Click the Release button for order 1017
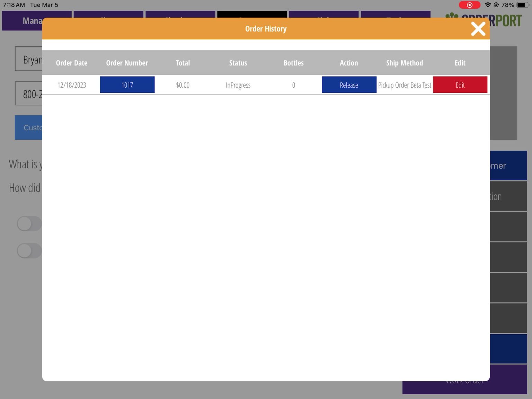This screenshot has height=399, width=532. pos(349,85)
